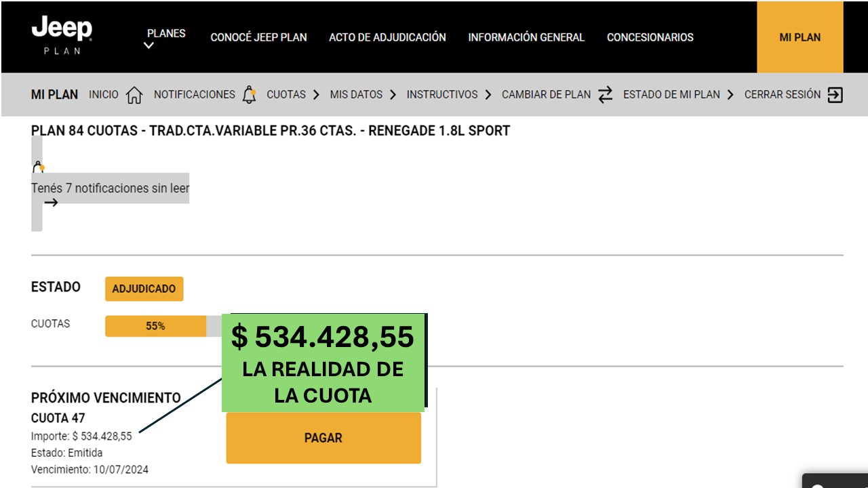Expand the ESTADO DE MI PLAN chevron
868x488 pixels.
pyautogui.click(x=730, y=95)
